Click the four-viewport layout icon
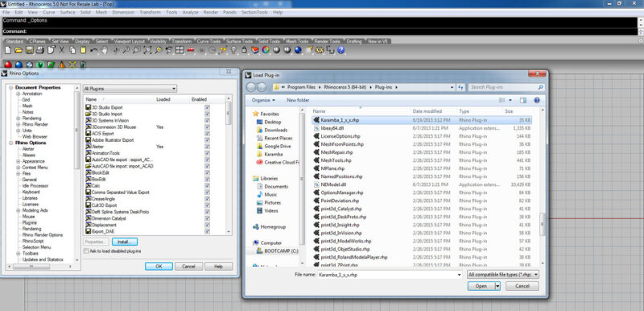Image resolution: width=644 pixels, height=311 pixels. 180,50
